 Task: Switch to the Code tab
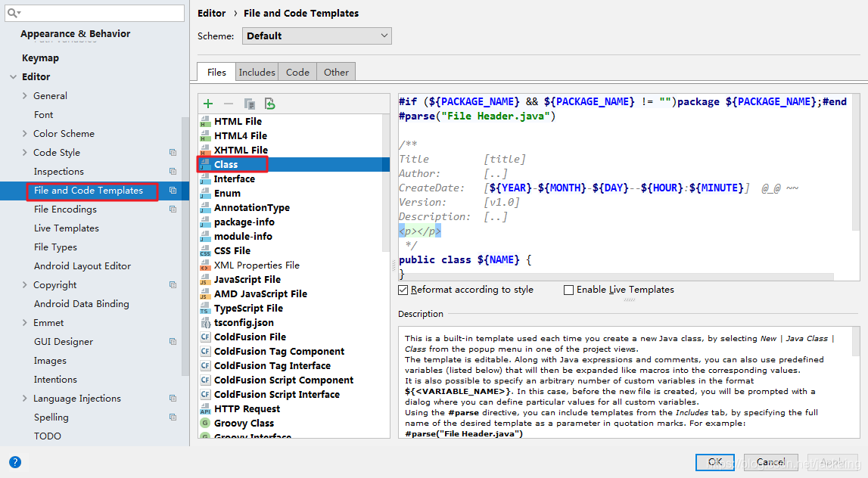point(297,72)
